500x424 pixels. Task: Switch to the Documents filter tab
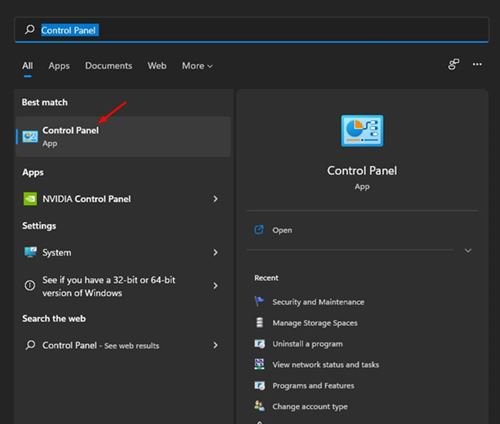[x=109, y=66]
